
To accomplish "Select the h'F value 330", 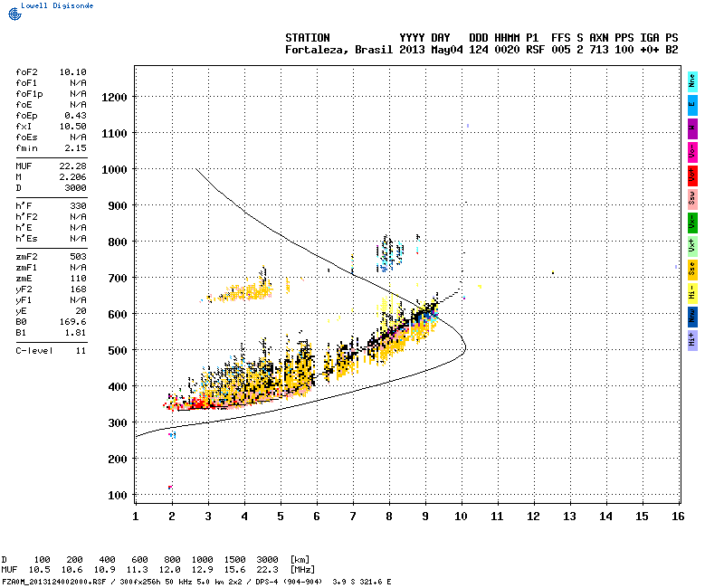I will (78, 206).
